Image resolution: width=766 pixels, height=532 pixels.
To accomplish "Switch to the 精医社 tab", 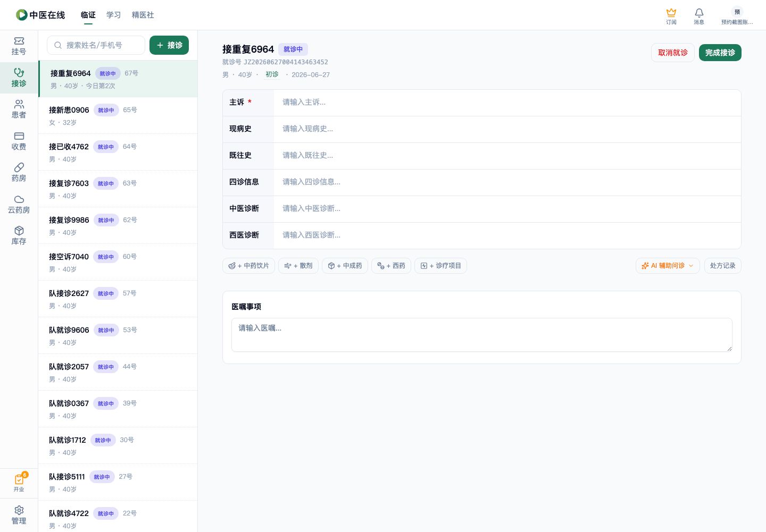I will [143, 15].
